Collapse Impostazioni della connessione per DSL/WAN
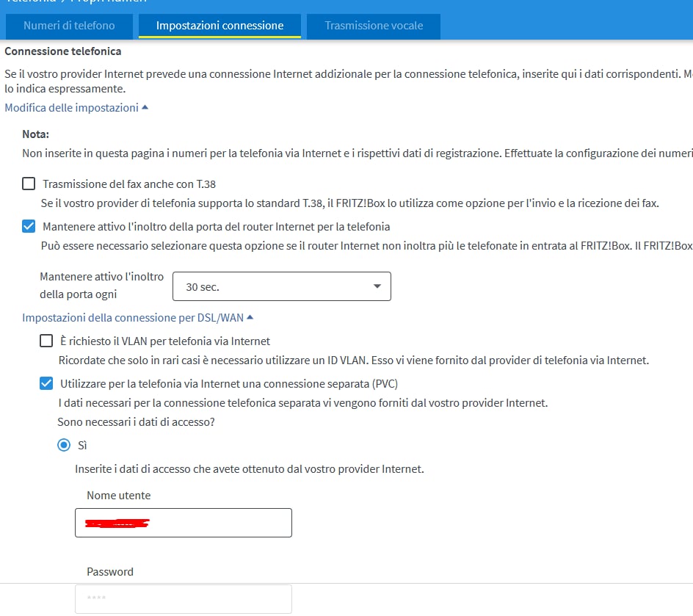 coord(137,318)
